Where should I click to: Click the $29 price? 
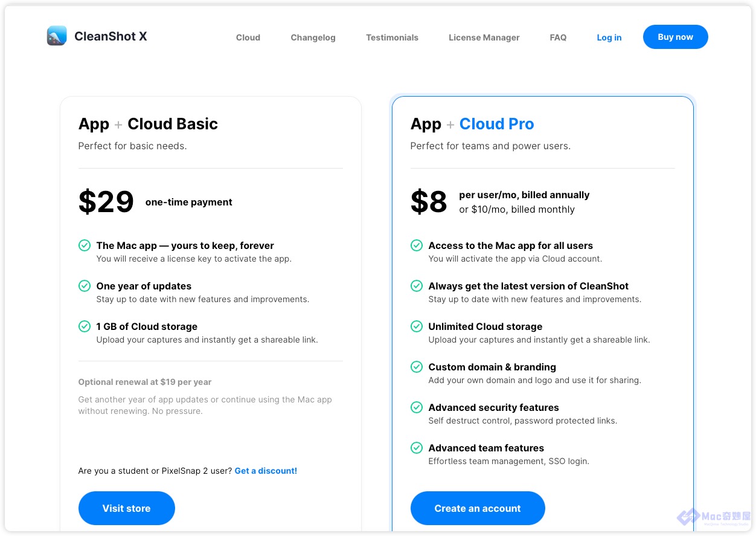tap(106, 202)
